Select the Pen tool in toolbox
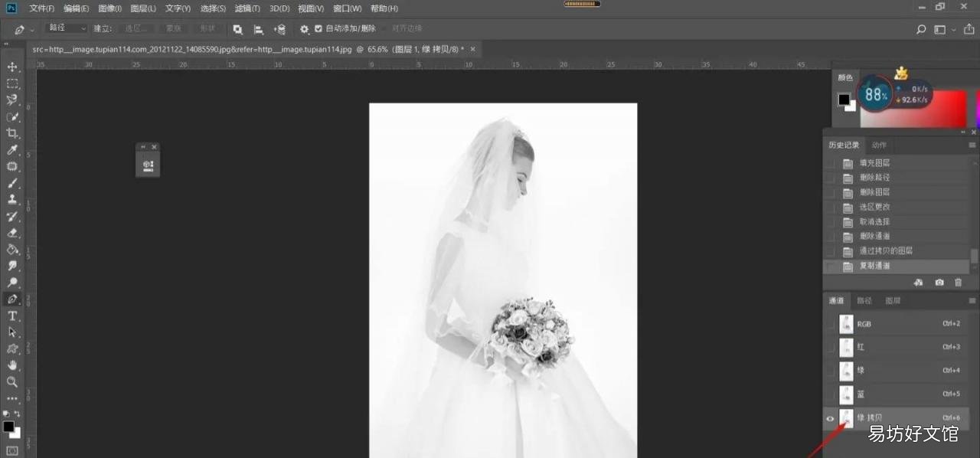980x458 pixels. point(12,299)
